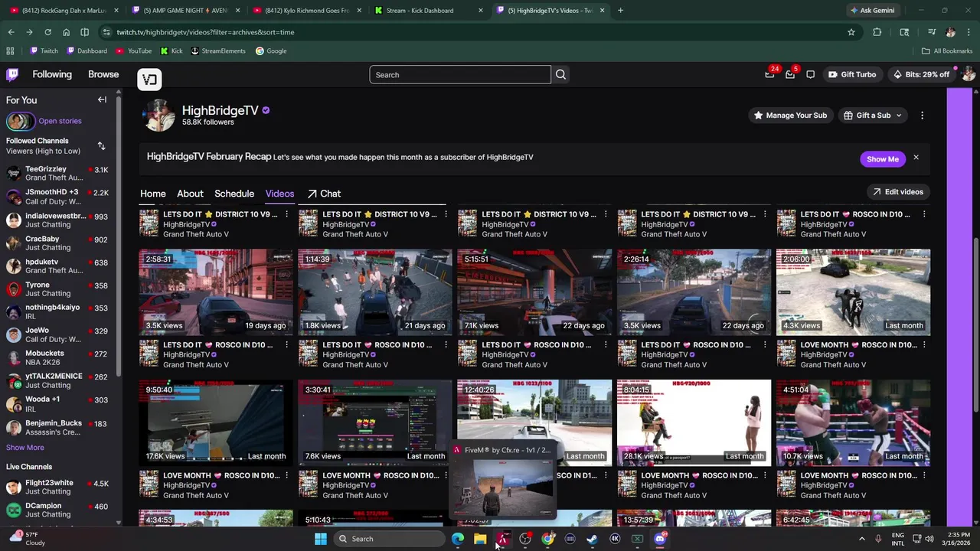
Task: Open Microsoft Edge from the taskbar
Action: tap(458, 539)
